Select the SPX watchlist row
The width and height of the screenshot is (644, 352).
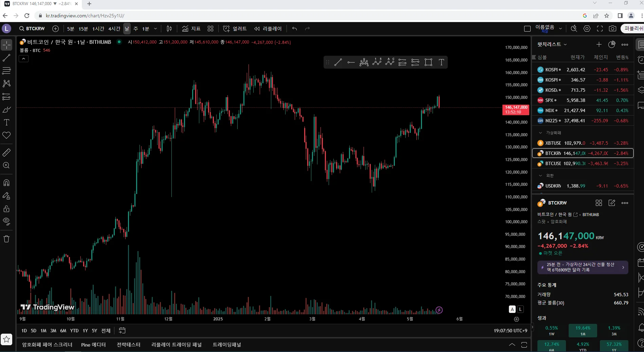pyautogui.click(x=583, y=100)
